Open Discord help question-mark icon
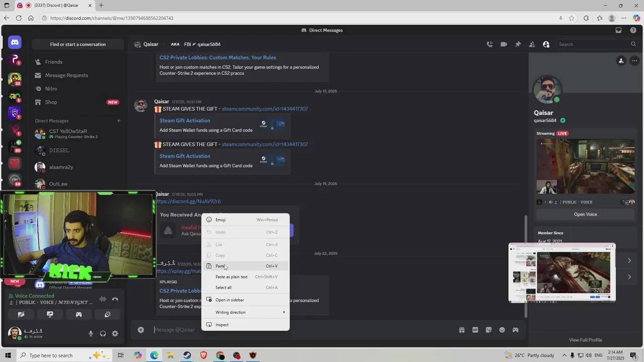 (633, 30)
